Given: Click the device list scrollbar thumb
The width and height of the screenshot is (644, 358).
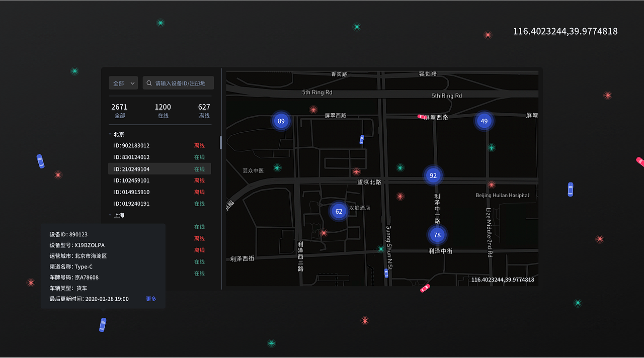Looking at the screenshot, I should (x=221, y=142).
